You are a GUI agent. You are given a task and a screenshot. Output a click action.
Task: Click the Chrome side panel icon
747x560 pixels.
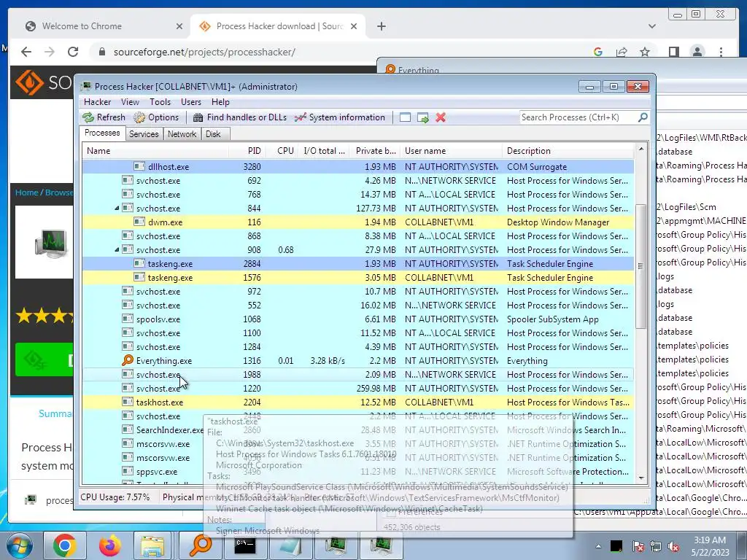coord(673,52)
